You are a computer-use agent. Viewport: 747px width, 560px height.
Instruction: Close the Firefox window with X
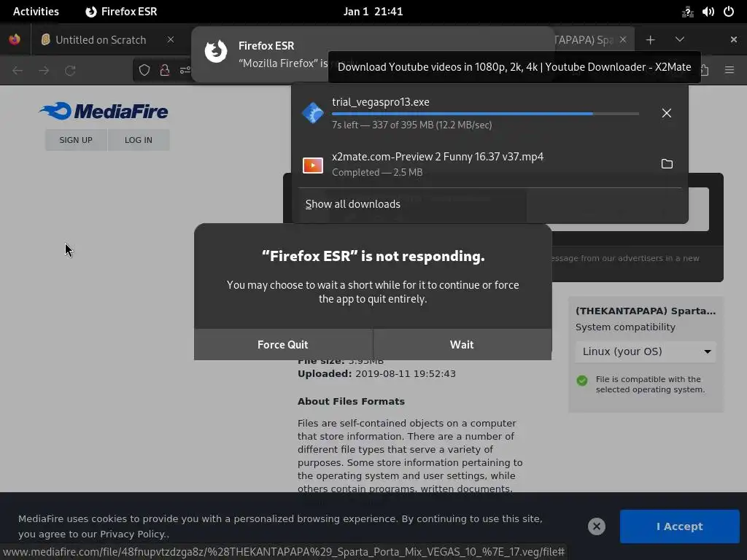tap(734, 39)
